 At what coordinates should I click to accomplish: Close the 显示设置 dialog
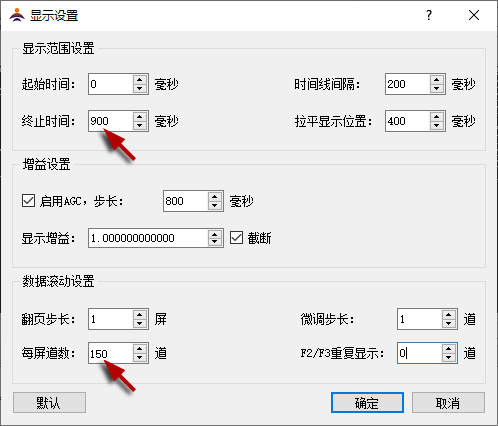474,15
